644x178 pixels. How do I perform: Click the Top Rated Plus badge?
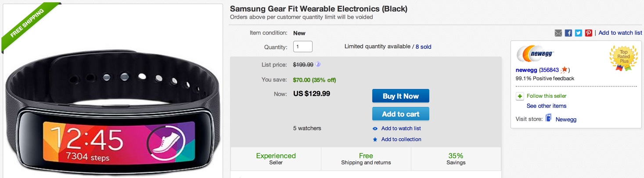point(623,57)
